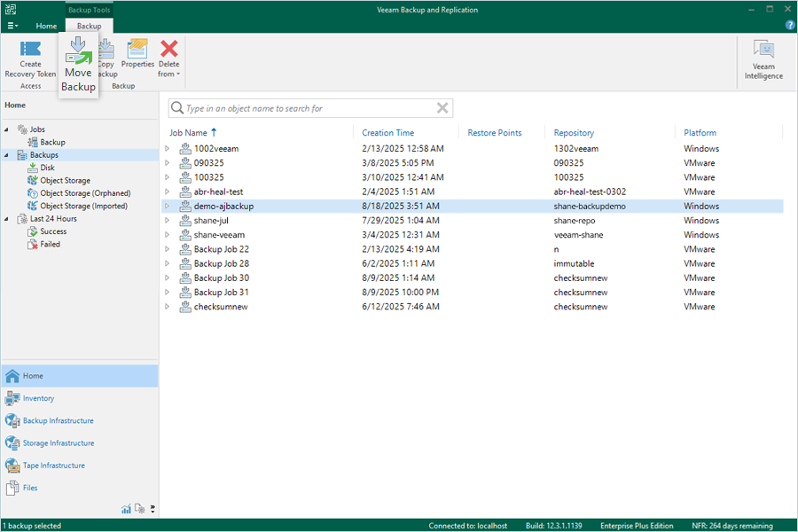Click the Backups folder icon in tree

22,155
